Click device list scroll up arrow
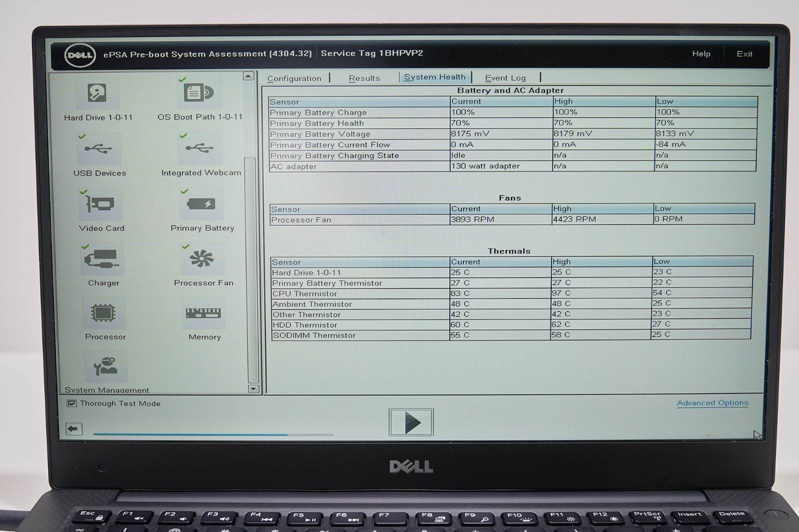 pyautogui.click(x=248, y=76)
